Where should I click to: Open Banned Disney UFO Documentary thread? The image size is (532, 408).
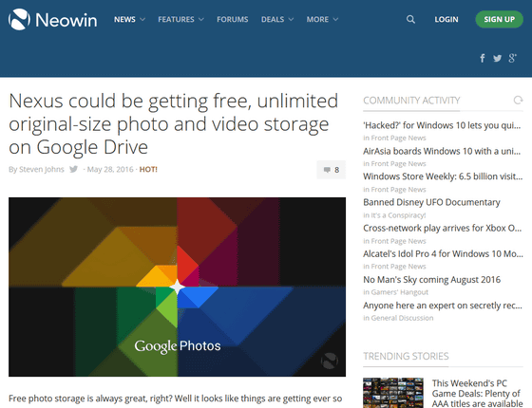coord(431,202)
